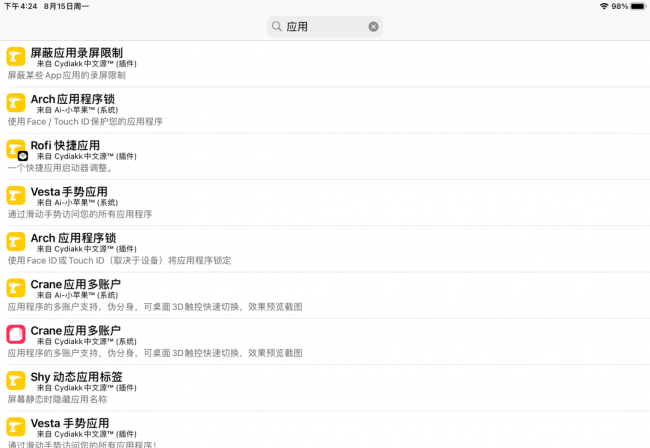The image size is (650, 448).
Task: Tap icon of Arch 应用程序锁 from Cydiakk
Action: point(16,242)
